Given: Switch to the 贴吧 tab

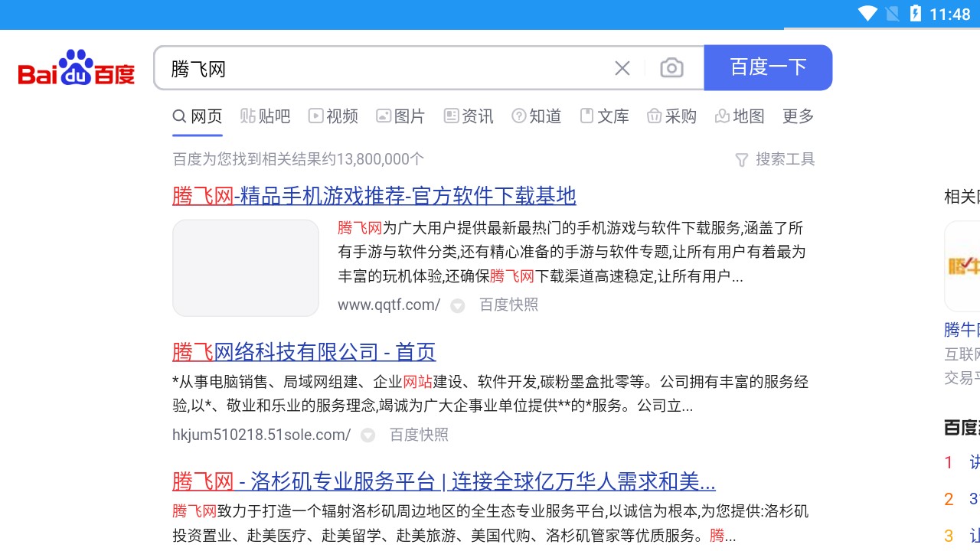Looking at the screenshot, I should pyautogui.click(x=265, y=116).
